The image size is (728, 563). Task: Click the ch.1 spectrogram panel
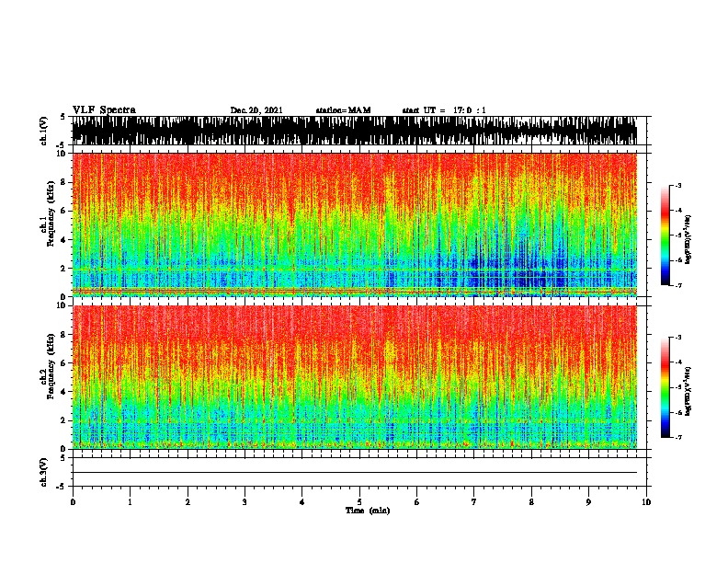(x=354, y=224)
